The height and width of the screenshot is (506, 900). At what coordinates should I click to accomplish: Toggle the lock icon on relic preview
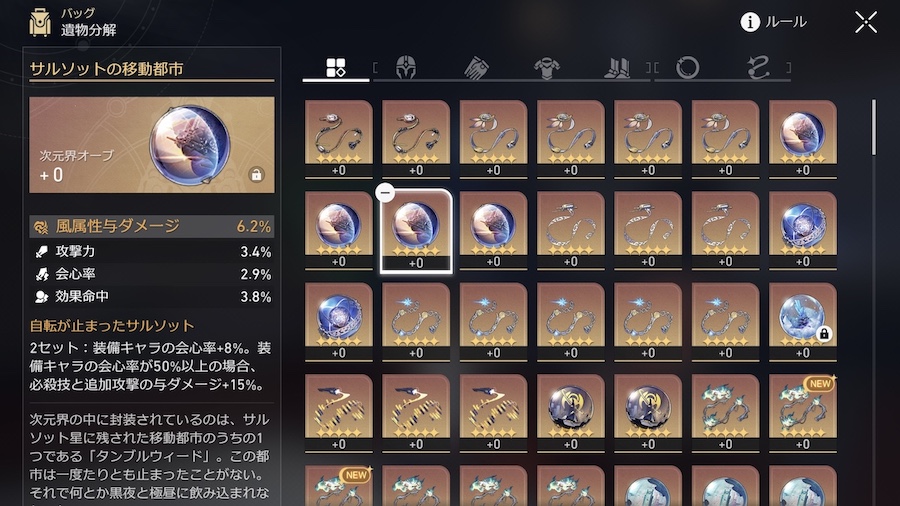pos(256,174)
